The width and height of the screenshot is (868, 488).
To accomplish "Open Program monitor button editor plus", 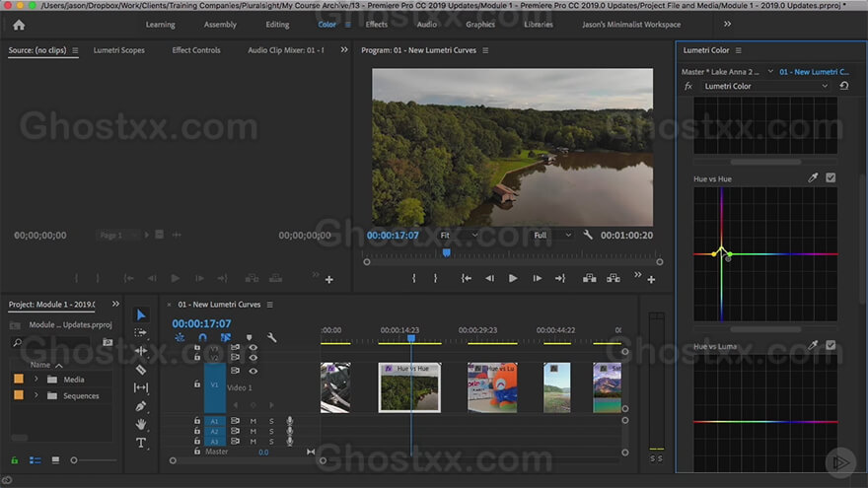I will point(652,280).
